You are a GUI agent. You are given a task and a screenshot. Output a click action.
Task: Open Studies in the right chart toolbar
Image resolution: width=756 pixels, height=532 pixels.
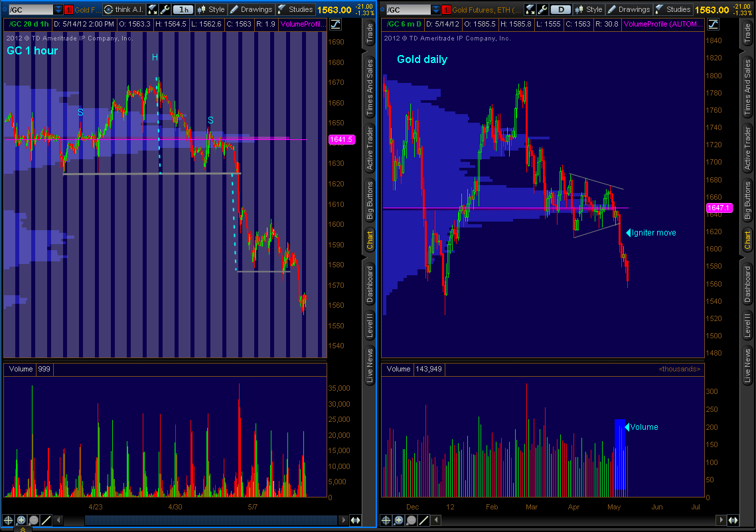[673, 9]
